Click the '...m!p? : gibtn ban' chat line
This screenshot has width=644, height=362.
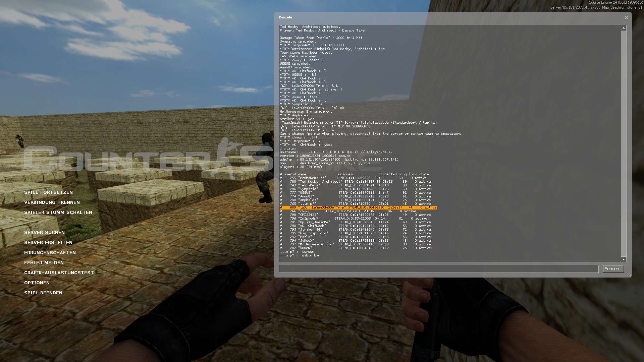point(300,255)
